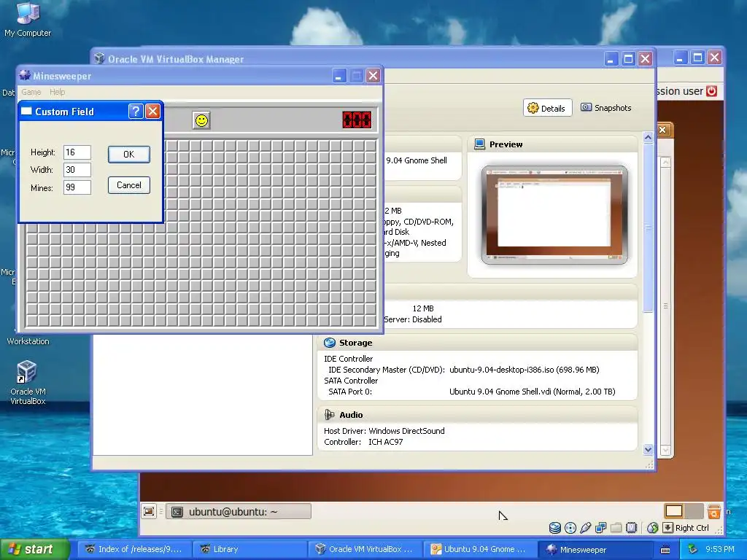This screenshot has width=747, height=560.
Task: Click the Windows Start button
Action: (35, 549)
